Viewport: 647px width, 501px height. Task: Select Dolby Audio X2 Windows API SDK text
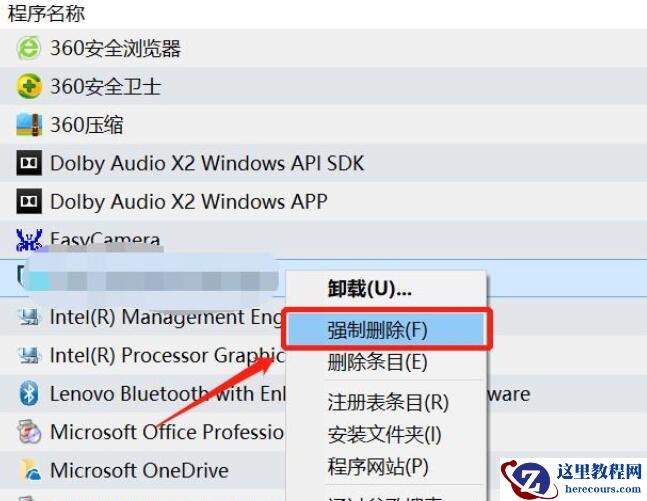click(x=207, y=163)
